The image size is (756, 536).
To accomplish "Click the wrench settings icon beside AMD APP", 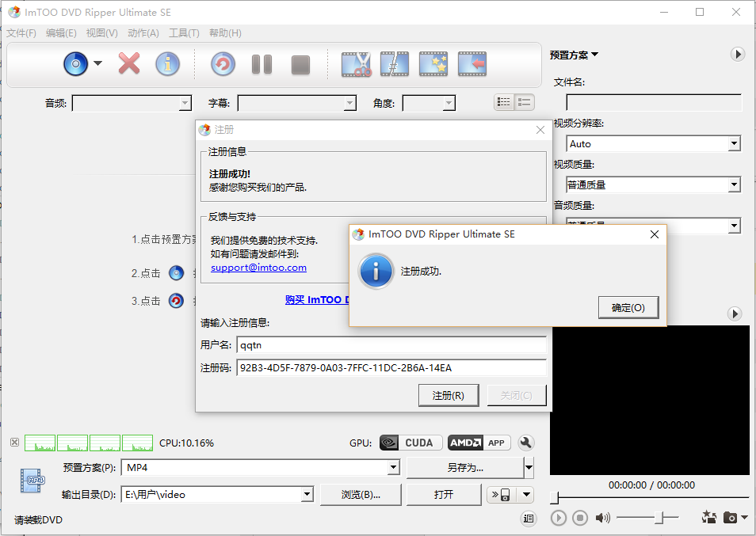I will point(525,443).
